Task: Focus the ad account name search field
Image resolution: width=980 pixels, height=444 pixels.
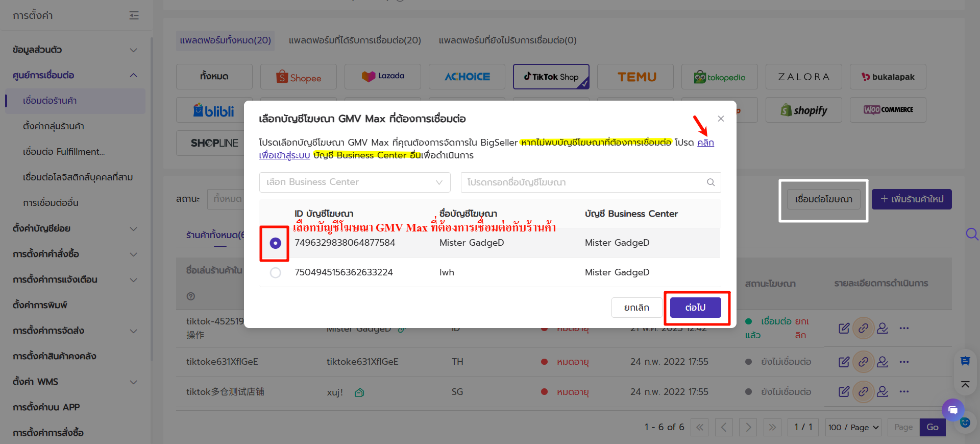Action: click(x=591, y=182)
